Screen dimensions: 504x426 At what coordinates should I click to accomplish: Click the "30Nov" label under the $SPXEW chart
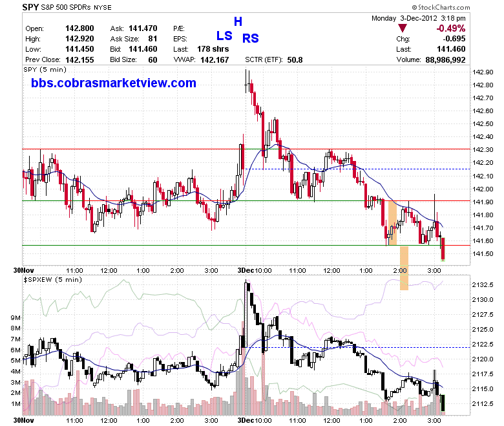[23, 420]
